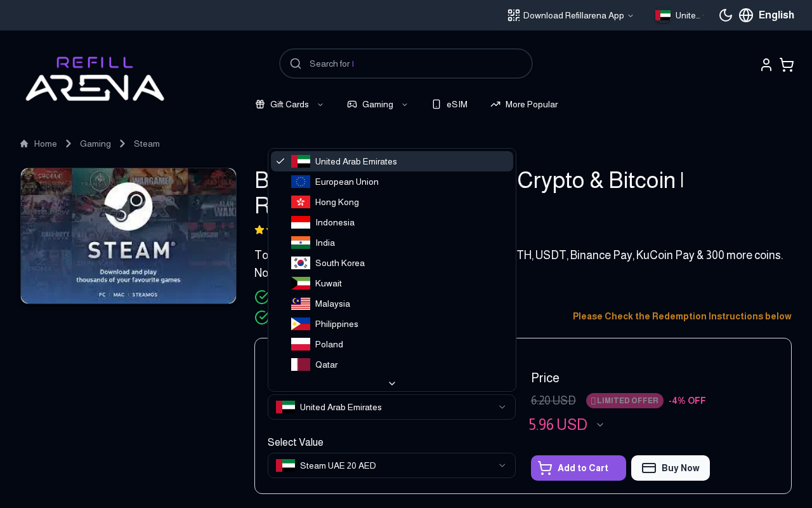Viewport: 812px width, 508px height.
Task: Select Kuwait in country list
Action: click(x=392, y=283)
